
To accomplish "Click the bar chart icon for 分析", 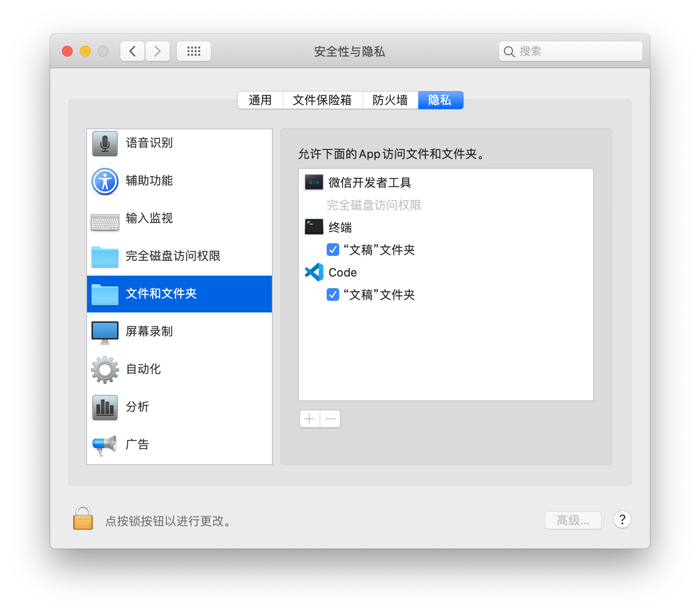I will point(105,408).
